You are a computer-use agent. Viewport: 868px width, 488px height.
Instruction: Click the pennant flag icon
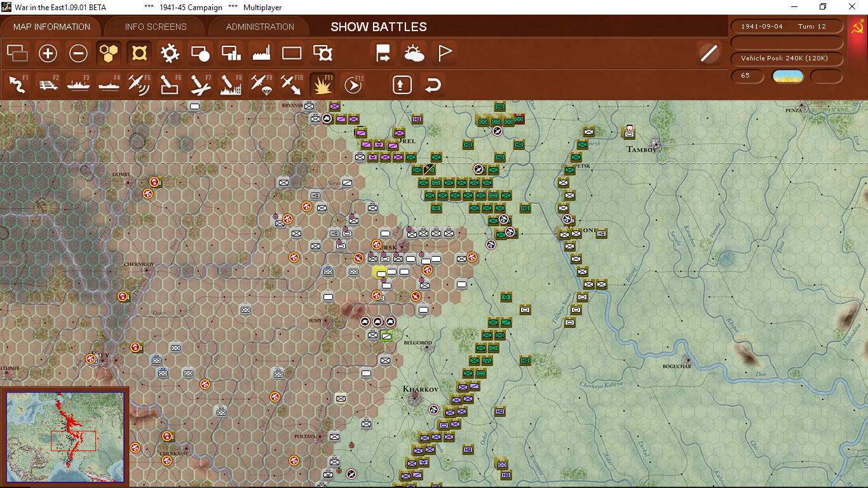(445, 53)
